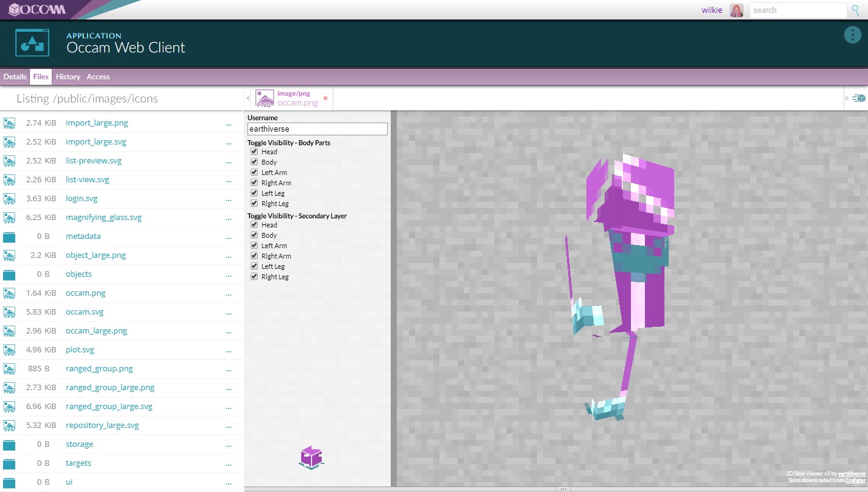The width and height of the screenshot is (868, 492).
Task: Click the folder icon for metadata
Action: click(9, 237)
